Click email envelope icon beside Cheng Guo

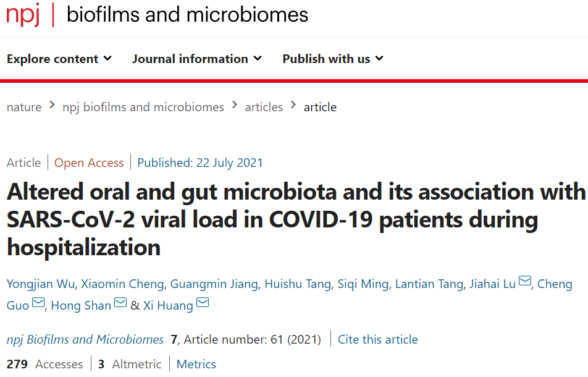(x=38, y=302)
